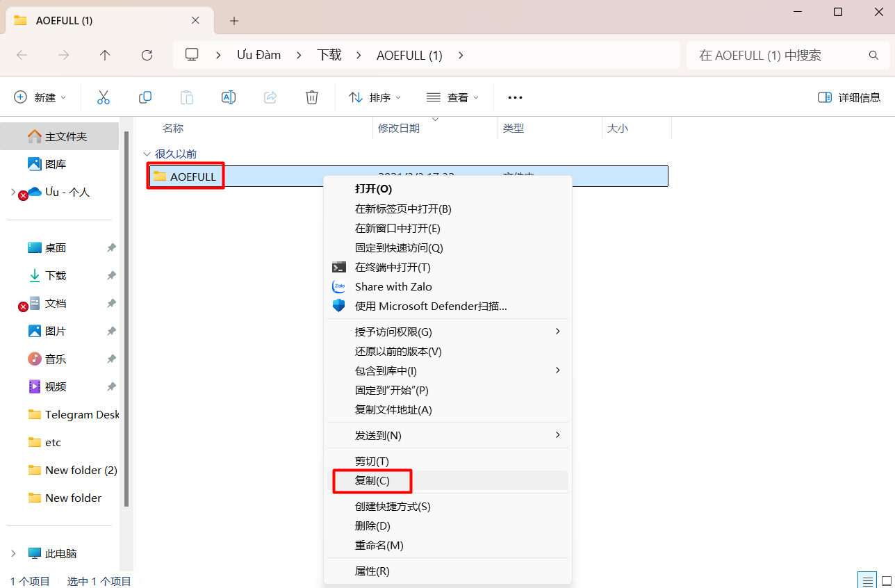This screenshot has width=895, height=588.
Task: Sort by the 名称 column header
Action: click(173, 129)
